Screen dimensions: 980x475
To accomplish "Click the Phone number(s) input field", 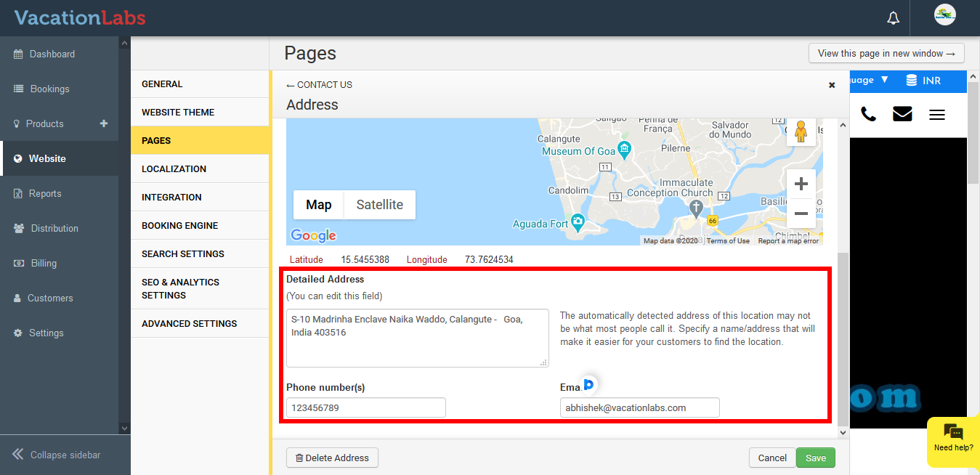I will 365,407.
